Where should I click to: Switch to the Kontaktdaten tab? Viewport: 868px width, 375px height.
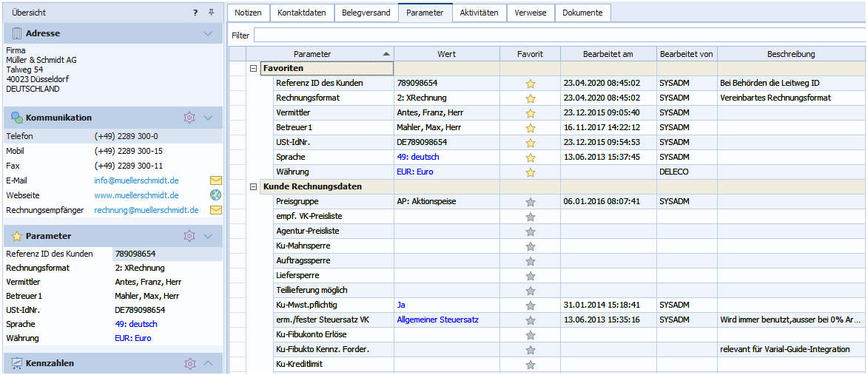pyautogui.click(x=301, y=13)
